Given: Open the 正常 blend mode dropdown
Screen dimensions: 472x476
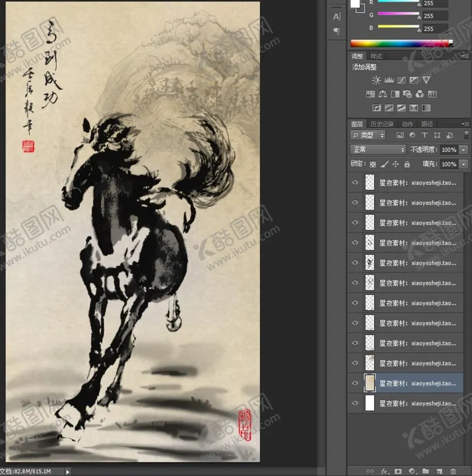Looking at the screenshot, I should (378, 149).
